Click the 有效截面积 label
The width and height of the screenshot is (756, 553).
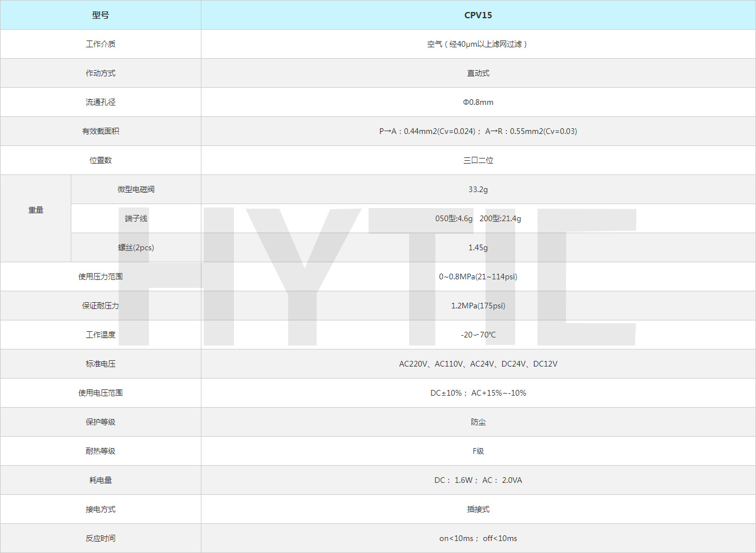tap(100, 131)
